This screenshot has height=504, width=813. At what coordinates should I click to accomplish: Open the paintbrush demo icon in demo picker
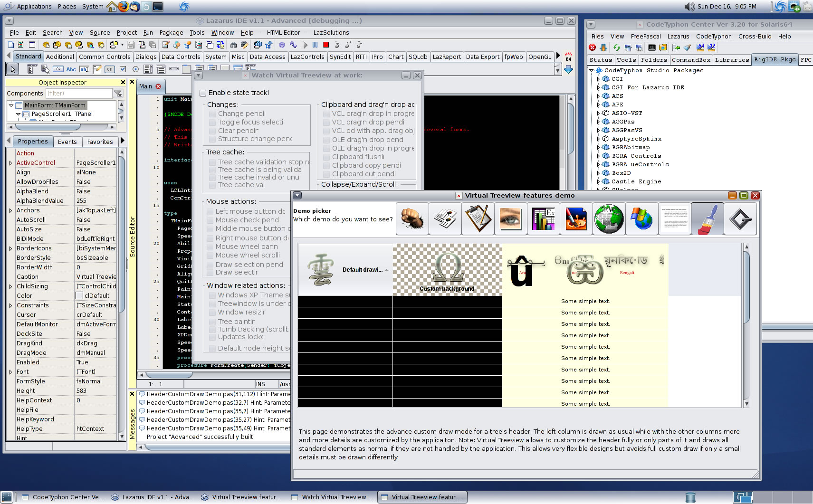(707, 219)
